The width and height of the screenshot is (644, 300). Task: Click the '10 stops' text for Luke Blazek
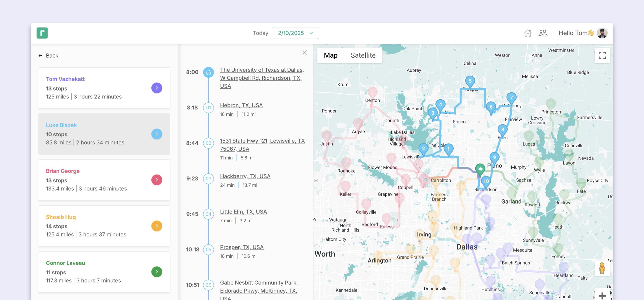[57, 134]
